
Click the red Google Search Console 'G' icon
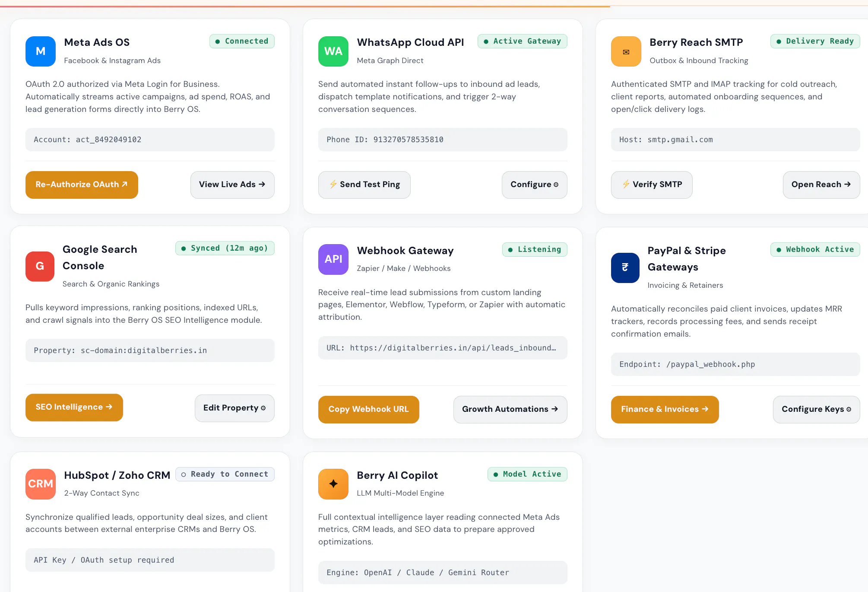pyautogui.click(x=40, y=266)
